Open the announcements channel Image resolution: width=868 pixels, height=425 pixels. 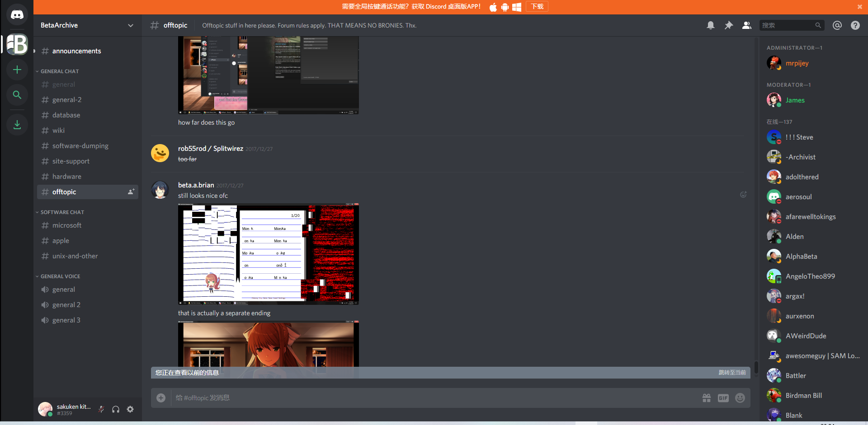click(x=88, y=51)
